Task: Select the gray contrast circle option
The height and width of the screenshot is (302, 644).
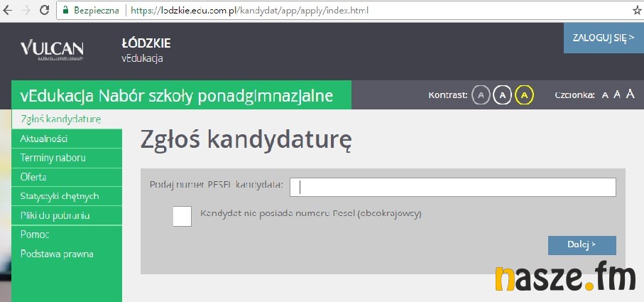Action: (481, 95)
